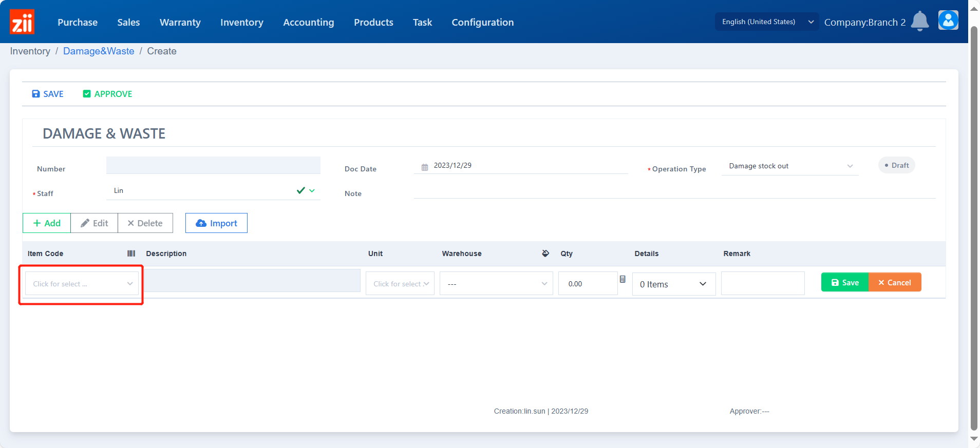Click the Details column header

tap(647, 254)
